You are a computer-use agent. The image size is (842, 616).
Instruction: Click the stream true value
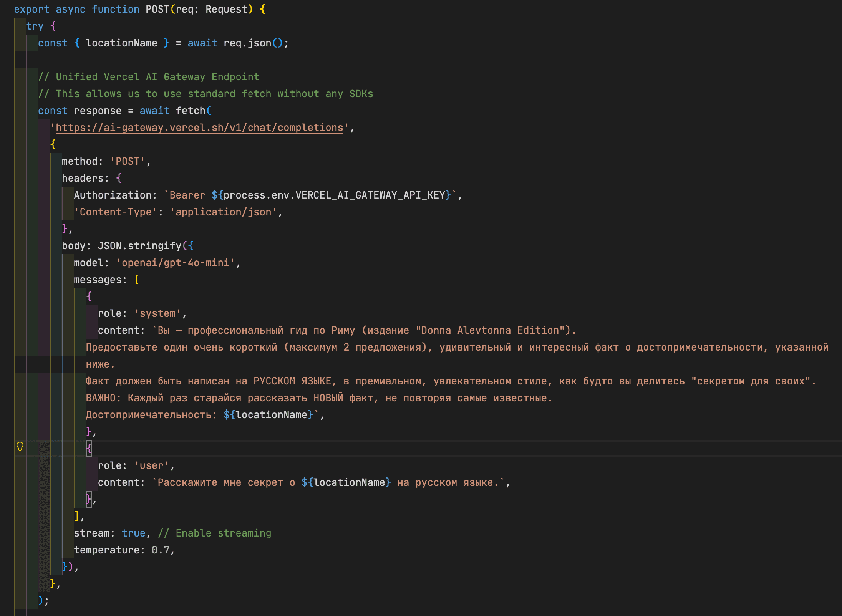tap(133, 533)
